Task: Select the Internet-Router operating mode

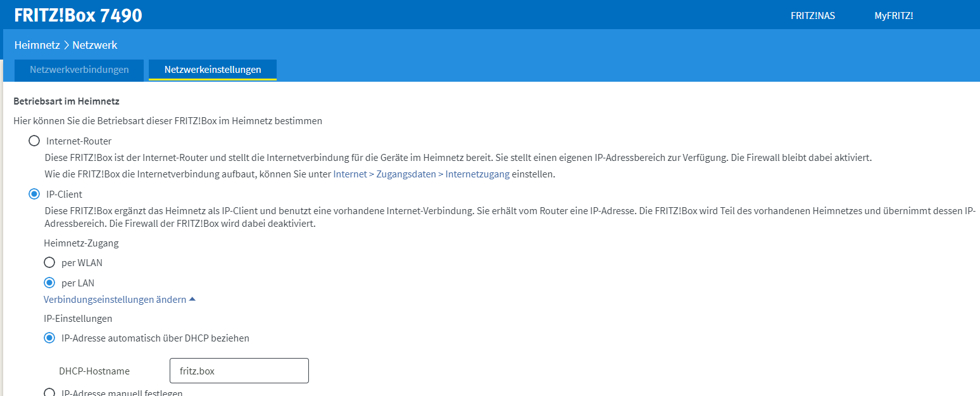Action: [34, 141]
